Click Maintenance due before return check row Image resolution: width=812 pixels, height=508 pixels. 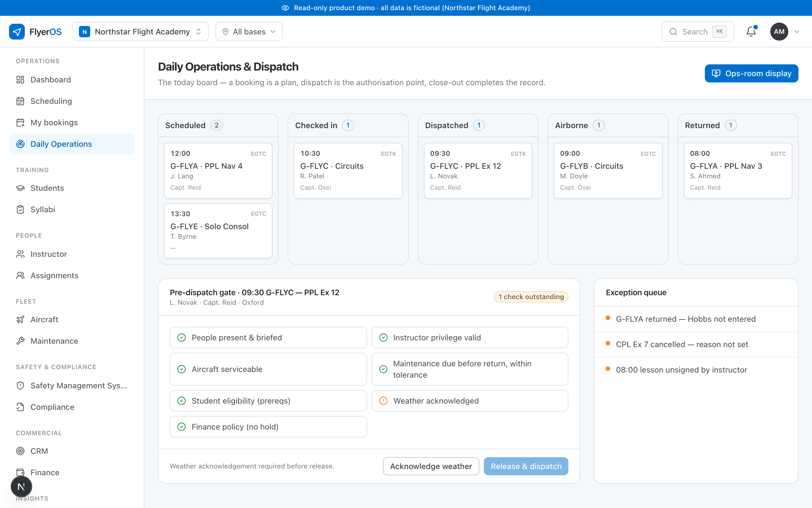pos(470,369)
